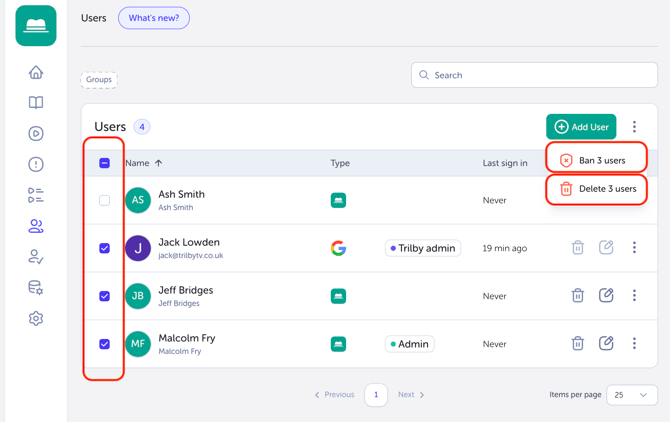
Task: Open the three-dot menu for Malcolm Fry
Action: [x=634, y=343]
